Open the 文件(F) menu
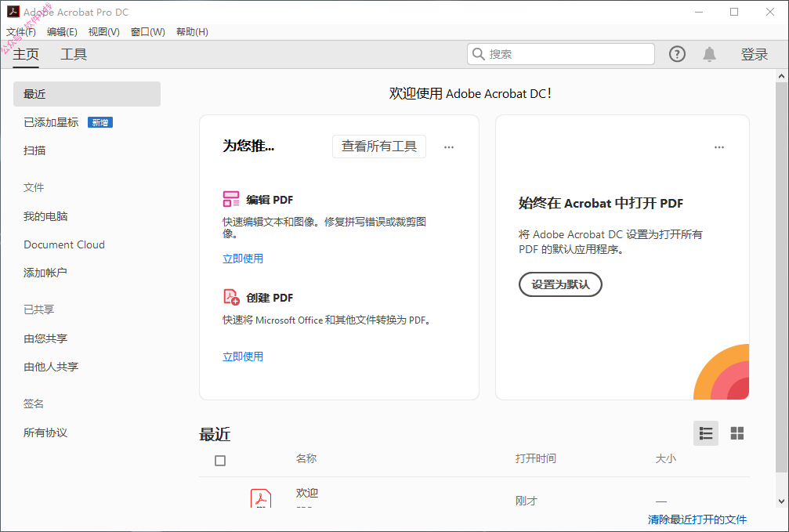This screenshot has width=789, height=532. click(x=21, y=31)
